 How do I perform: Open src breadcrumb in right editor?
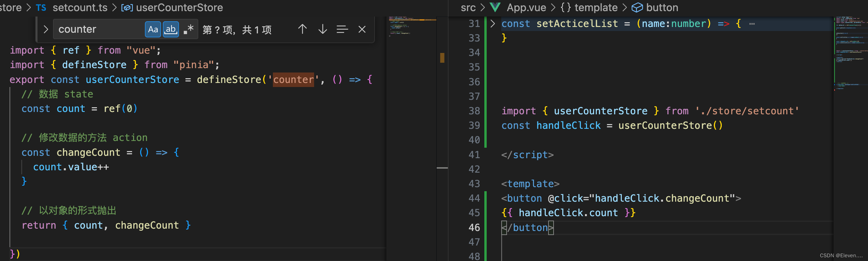[468, 7]
